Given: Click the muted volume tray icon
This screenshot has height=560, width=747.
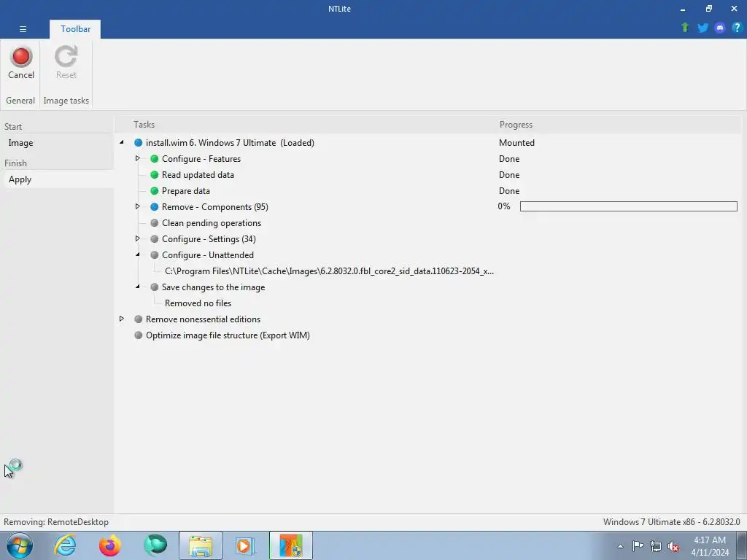Looking at the screenshot, I should 673,546.
